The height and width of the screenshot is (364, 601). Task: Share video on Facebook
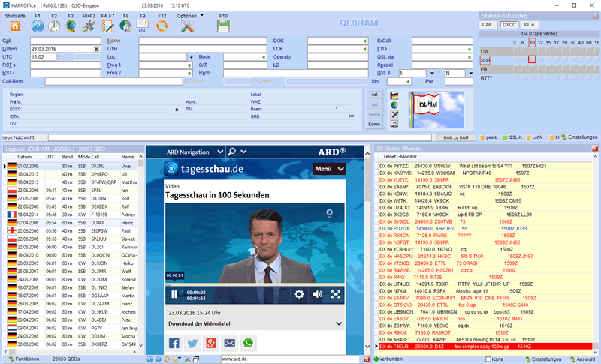point(174,343)
